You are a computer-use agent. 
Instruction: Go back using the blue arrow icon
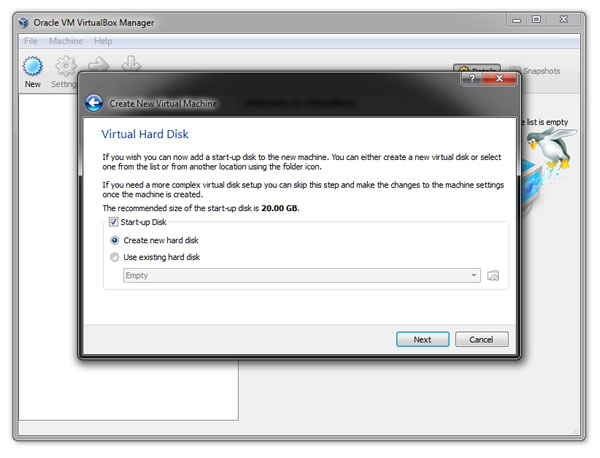point(94,103)
